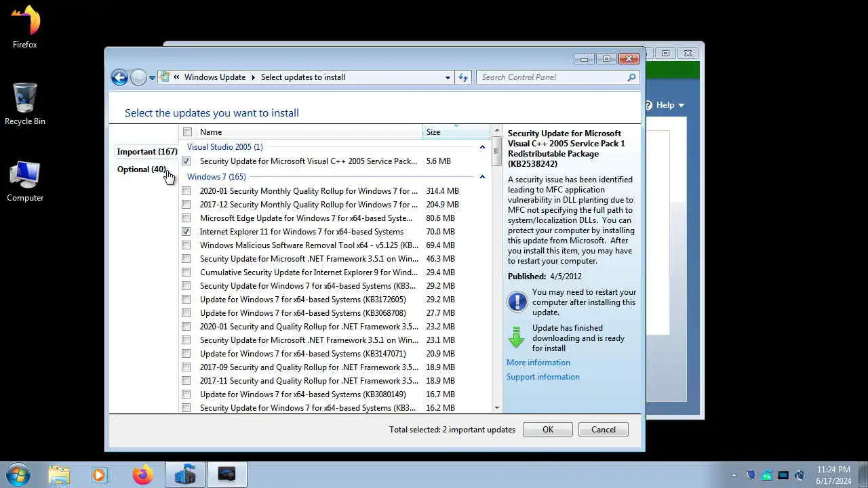
Task: Go back using the blue Back arrow
Action: pyautogui.click(x=119, y=77)
